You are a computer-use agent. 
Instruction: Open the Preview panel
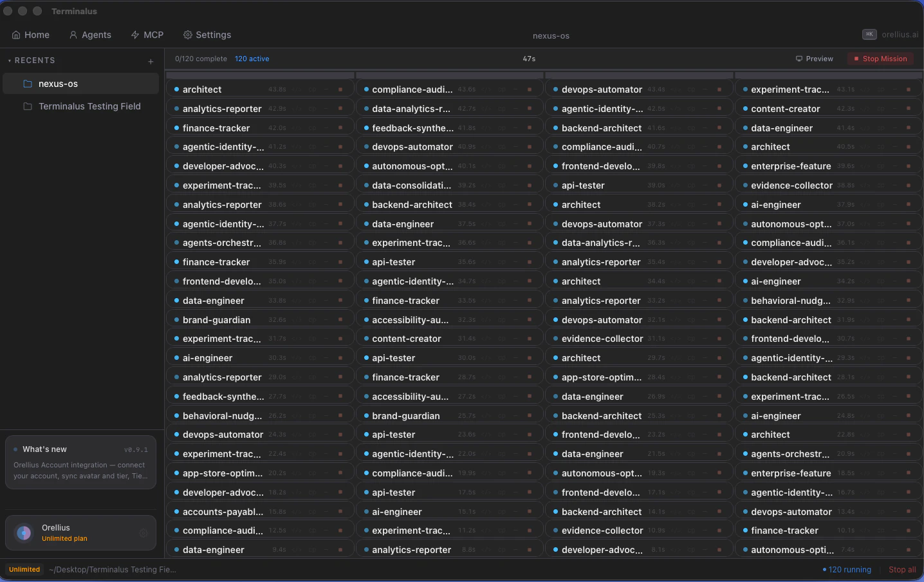pos(815,59)
